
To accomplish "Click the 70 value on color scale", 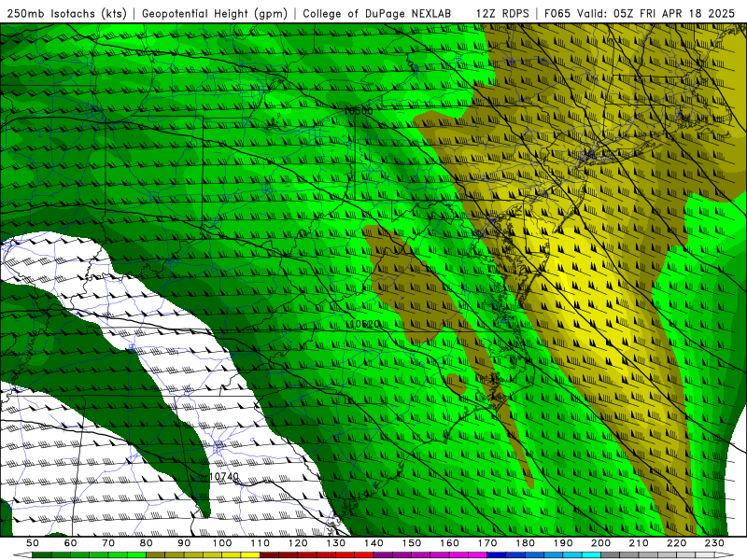I will click(x=108, y=543).
